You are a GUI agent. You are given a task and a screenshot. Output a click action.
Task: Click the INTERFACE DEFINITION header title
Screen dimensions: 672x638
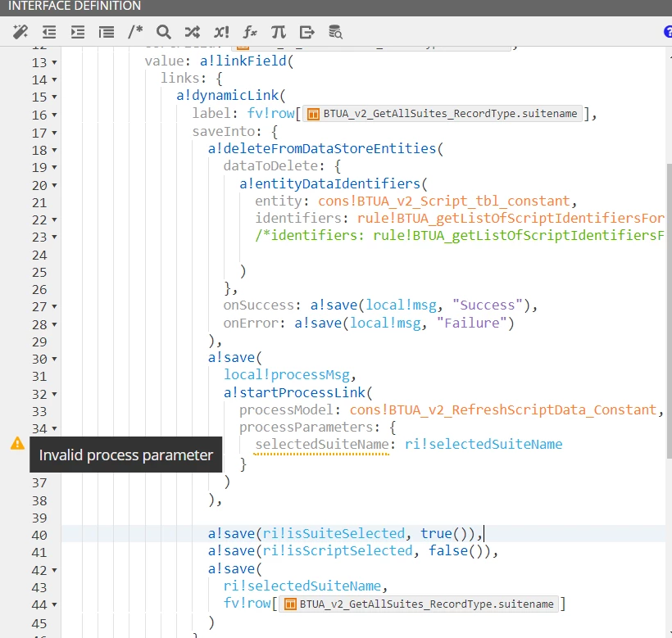tap(75, 6)
